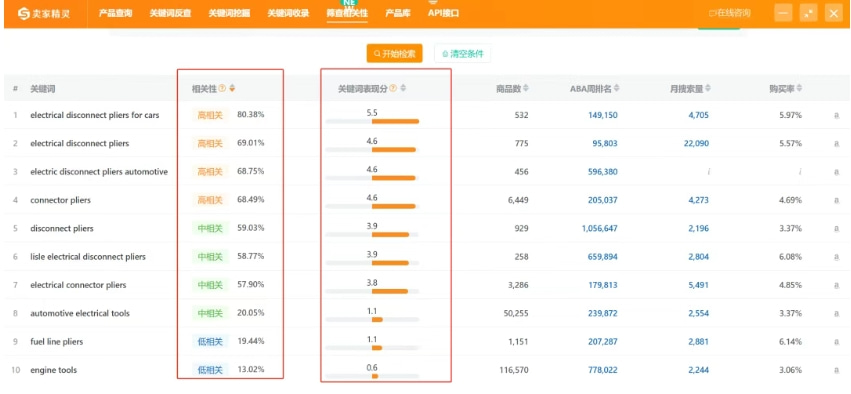This screenshot has width=851, height=394.
Task: Click ABA rank 778,022
Action: [602, 370]
